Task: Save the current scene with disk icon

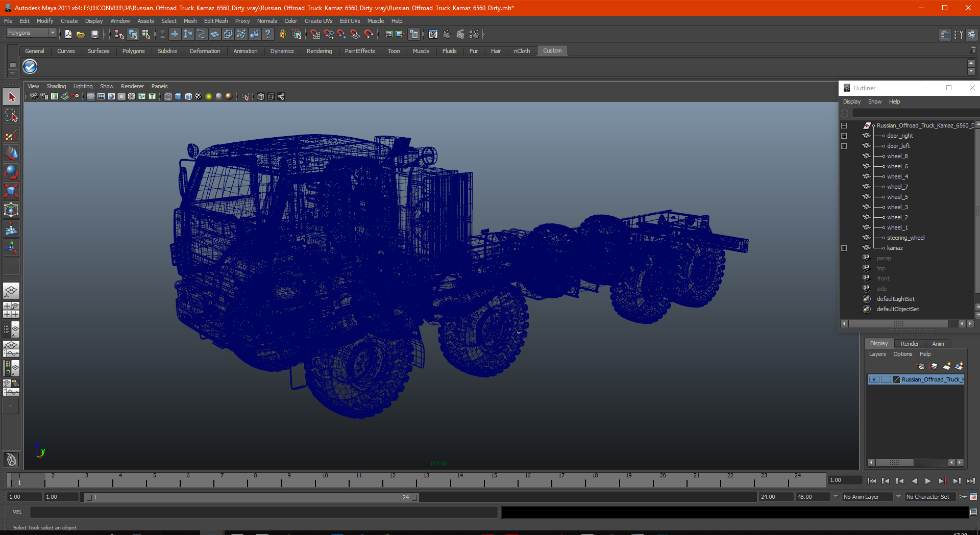Action: [x=94, y=34]
